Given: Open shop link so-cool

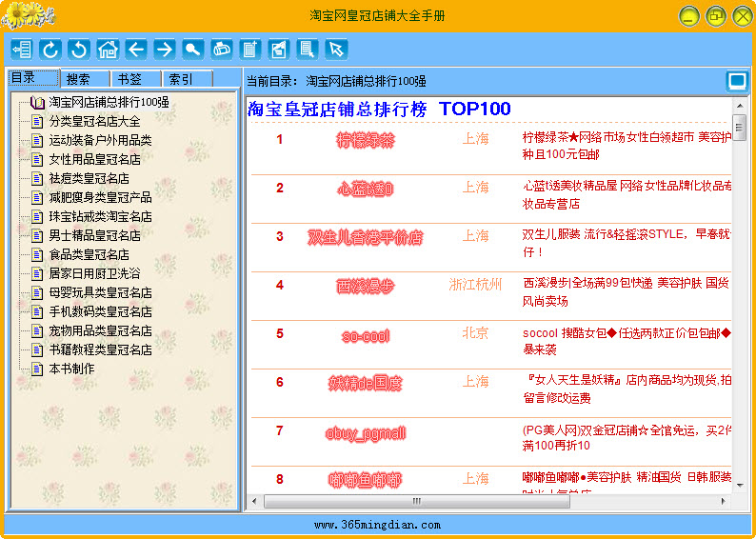Looking at the screenshot, I should click(x=365, y=335).
